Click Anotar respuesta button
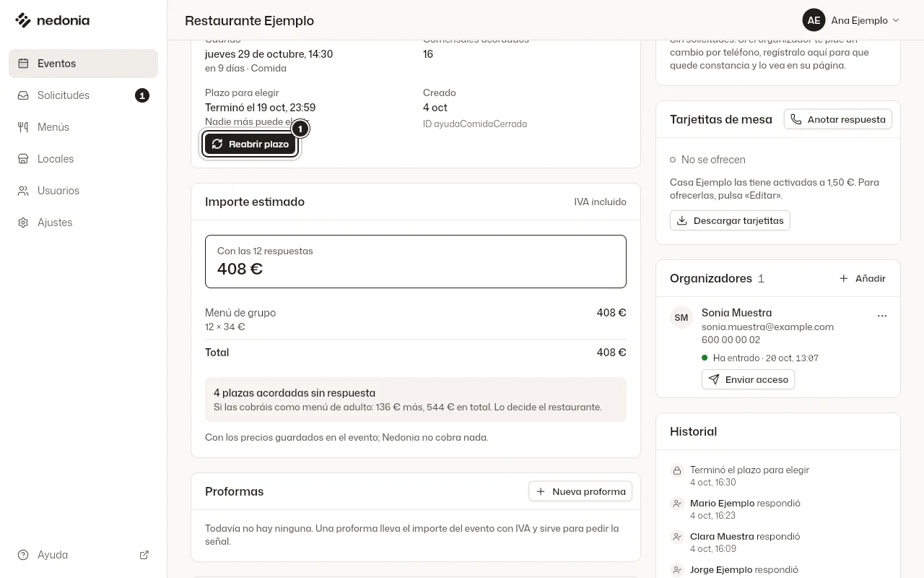This screenshot has width=924, height=578. 838,119
